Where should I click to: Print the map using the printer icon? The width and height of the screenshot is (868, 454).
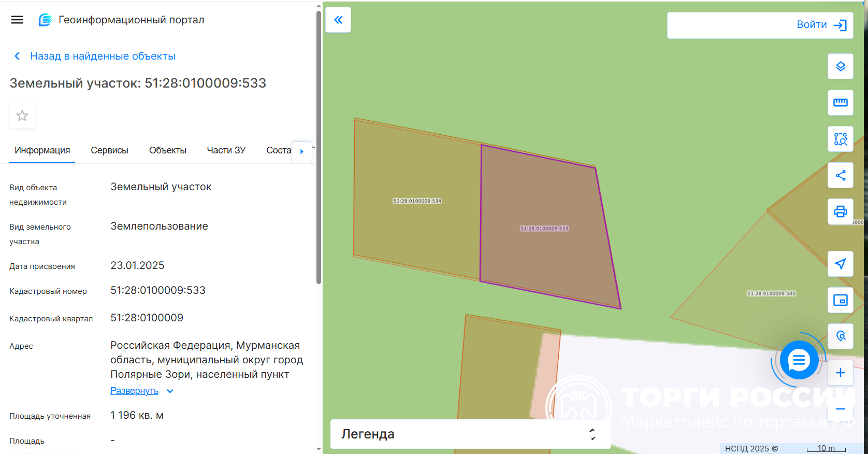(x=840, y=211)
